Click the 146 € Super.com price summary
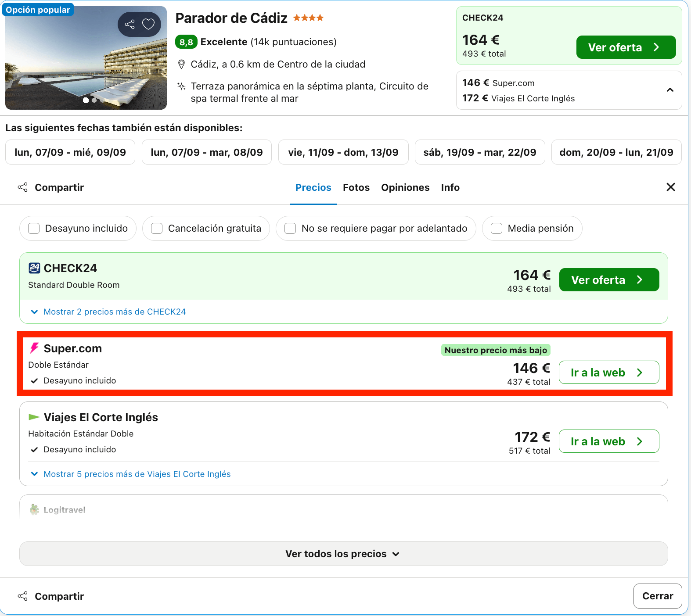Image resolution: width=691 pixels, height=616 pixels. (498, 83)
